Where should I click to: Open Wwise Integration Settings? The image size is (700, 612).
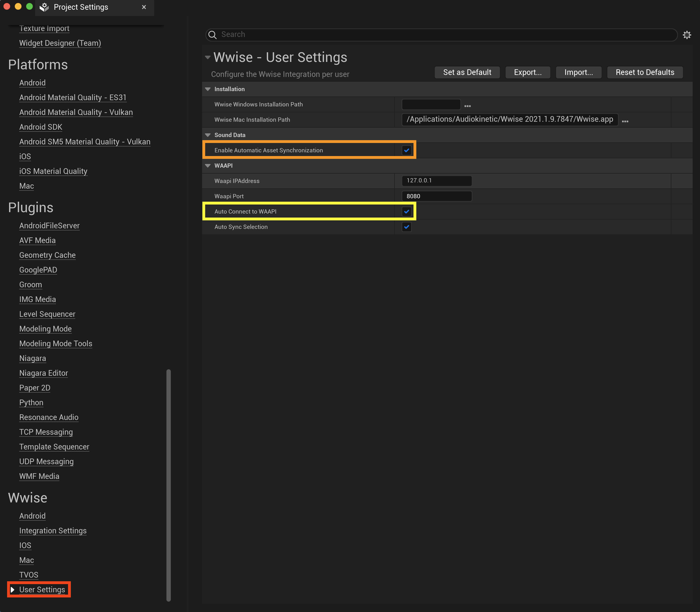(x=53, y=531)
